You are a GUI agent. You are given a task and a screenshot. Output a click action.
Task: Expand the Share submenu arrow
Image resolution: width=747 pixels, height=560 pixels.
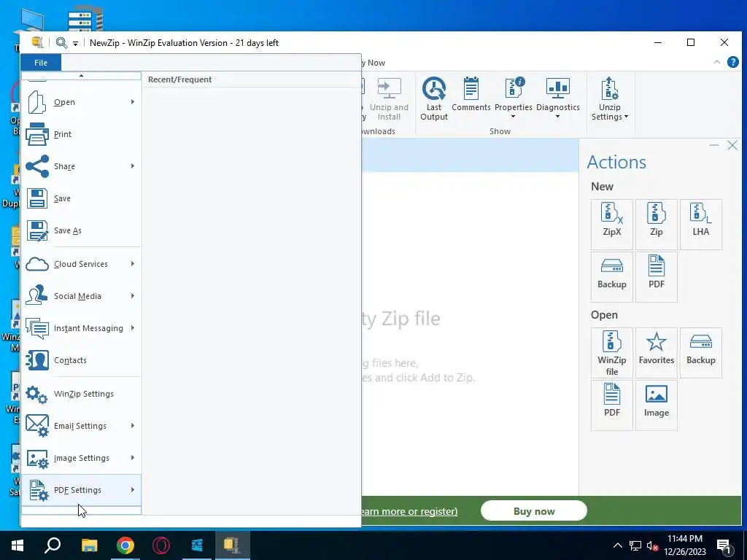pyautogui.click(x=133, y=166)
